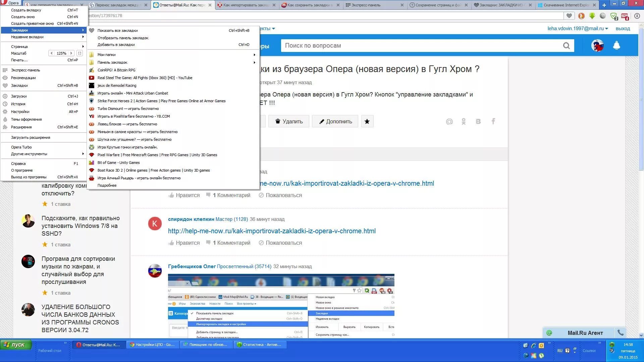Select Создать приватное окно
Viewport: 644px width, 362px height.
point(44,23)
